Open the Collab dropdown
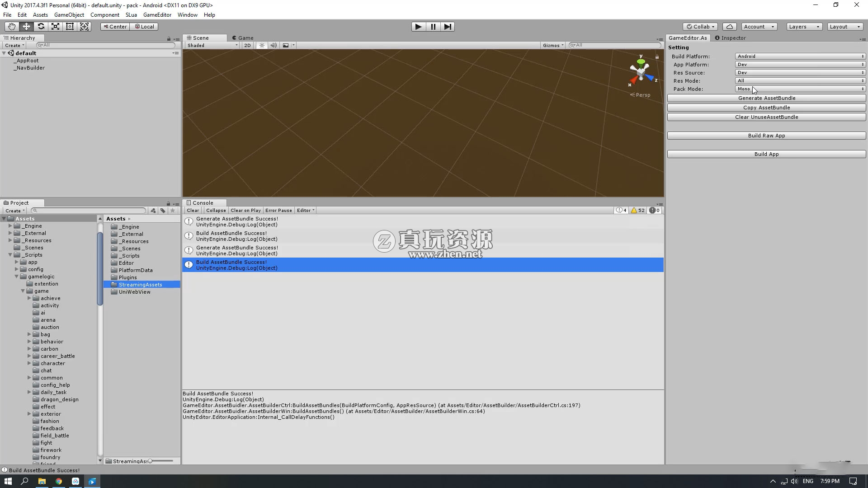 tap(700, 27)
